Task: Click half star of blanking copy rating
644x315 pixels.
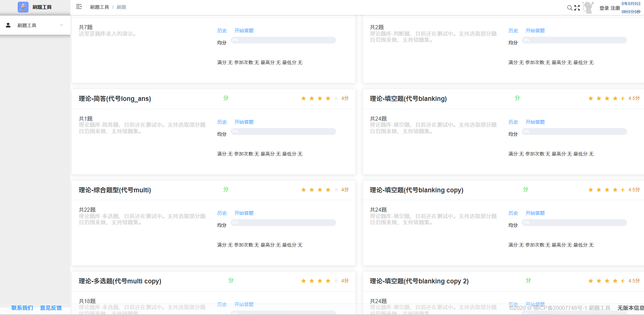Action: pyautogui.click(x=623, y=190)
